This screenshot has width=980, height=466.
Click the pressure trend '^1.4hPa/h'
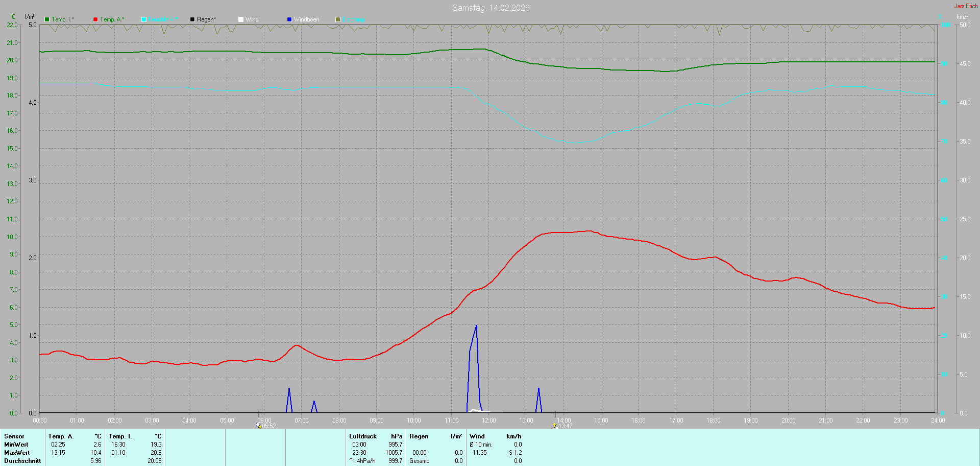(362, 461)
